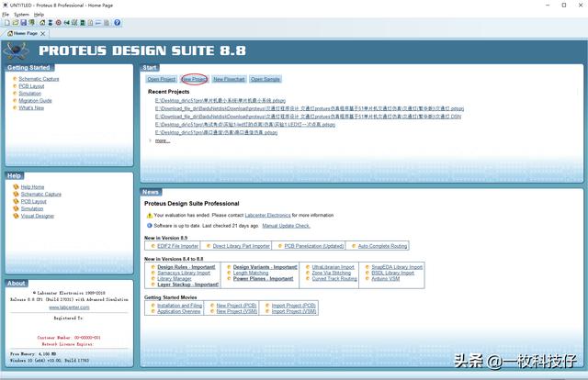
Task: Click the Close Project toolbar icon
Action: 32,23
